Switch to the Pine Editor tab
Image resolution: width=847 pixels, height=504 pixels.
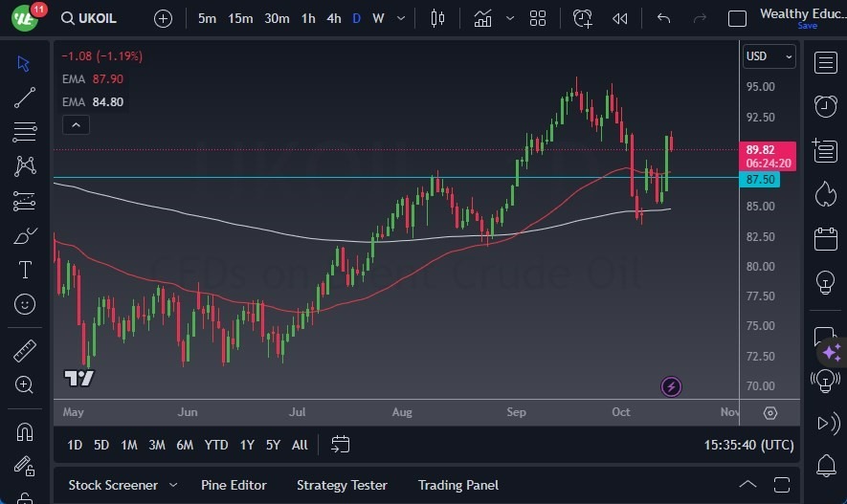coord(234,485)
